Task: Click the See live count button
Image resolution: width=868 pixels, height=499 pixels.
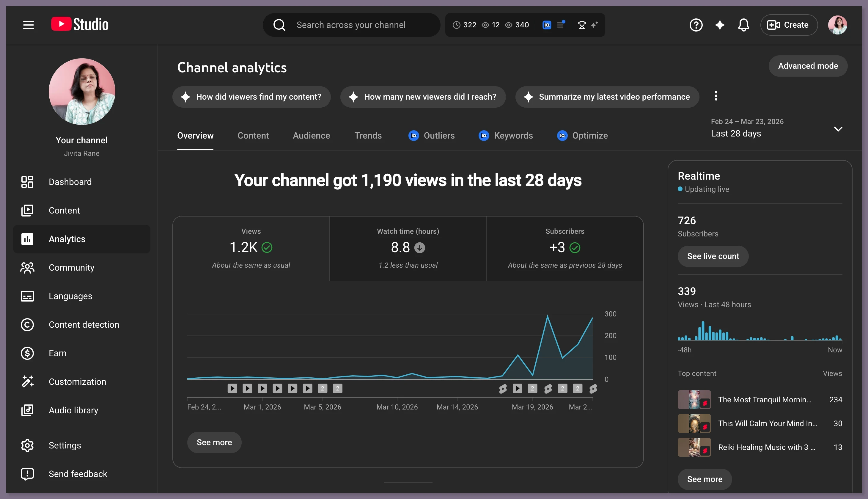Action: point(713,256)
